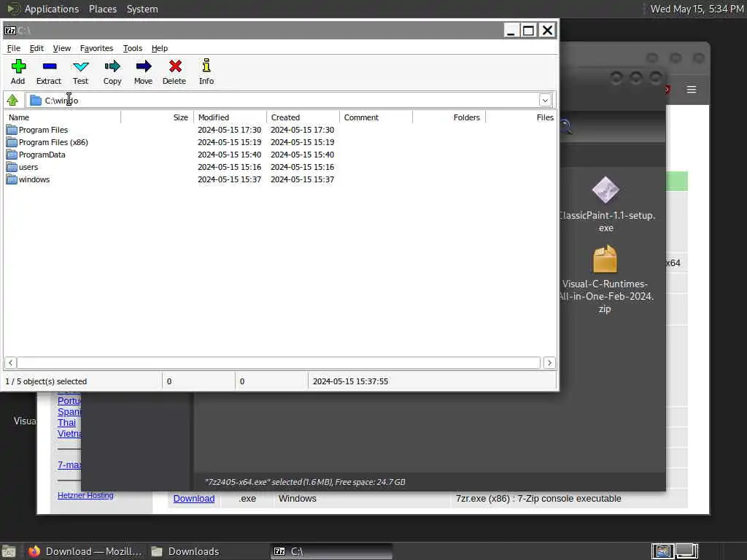Switch to Firefox Download taskbar button
This screenshot has width=747, height=560.
pyautogui.click(x=85, y=551)
